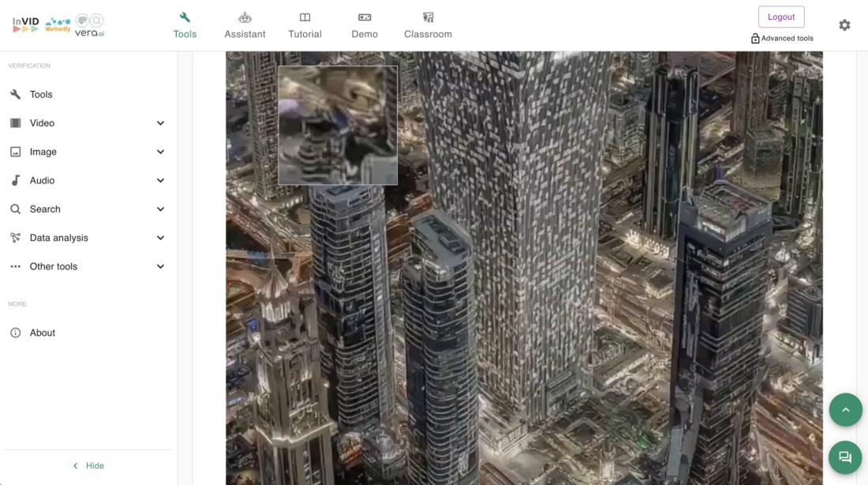868x485 pixels.
Task: Expand the Other tools section
Action: point(160,267)
